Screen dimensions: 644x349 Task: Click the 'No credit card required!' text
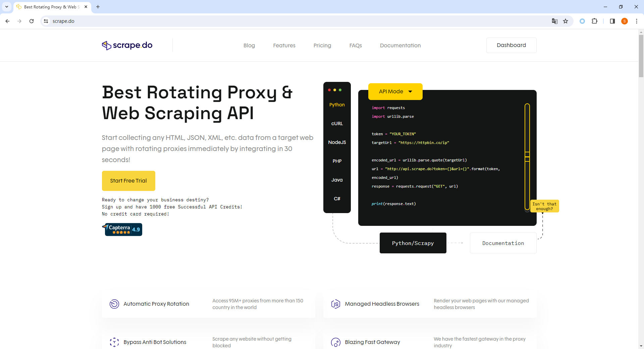tap(136, 214)
